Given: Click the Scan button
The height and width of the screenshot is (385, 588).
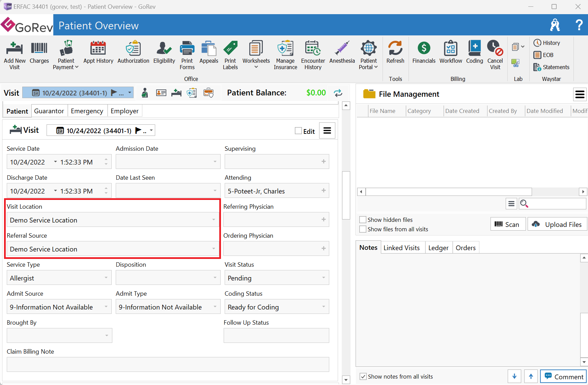Looking at the screenshot, I should [x=508, y=224].
